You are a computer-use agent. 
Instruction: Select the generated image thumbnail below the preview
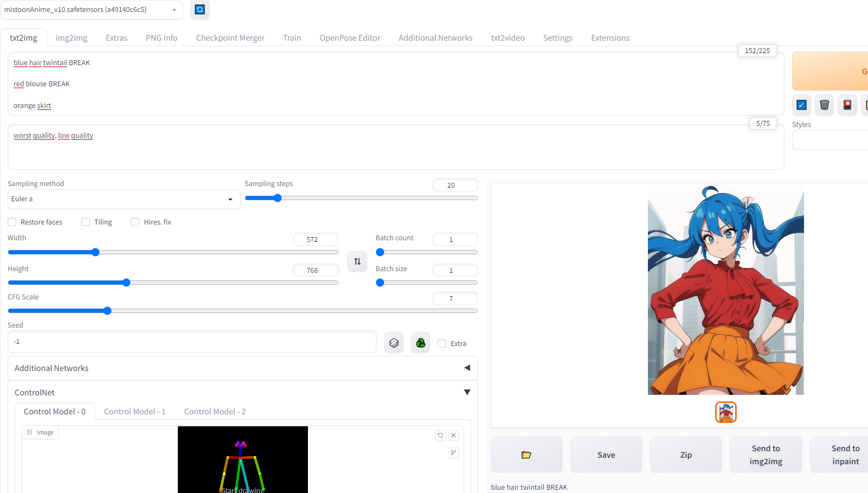coord(725,412)
